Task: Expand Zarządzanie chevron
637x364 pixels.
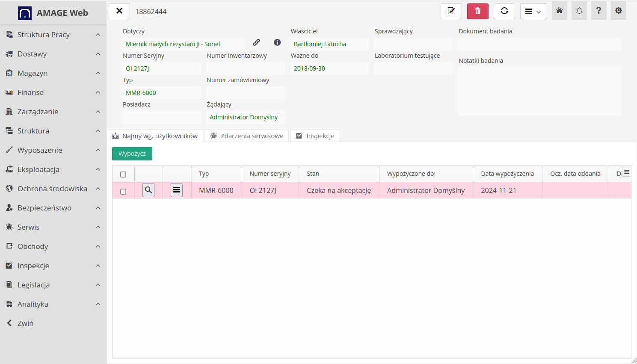Action: [x=98, y=112]
